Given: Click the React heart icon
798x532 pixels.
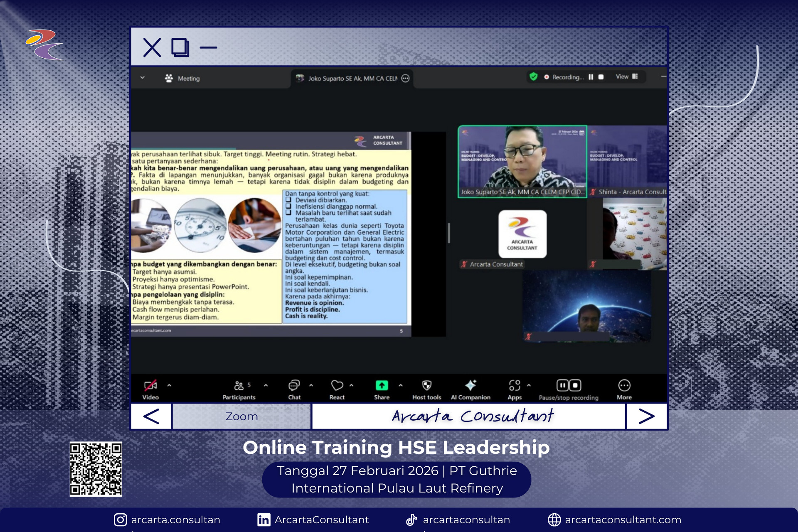Looking at the screenshot, I should coord(337,386).
